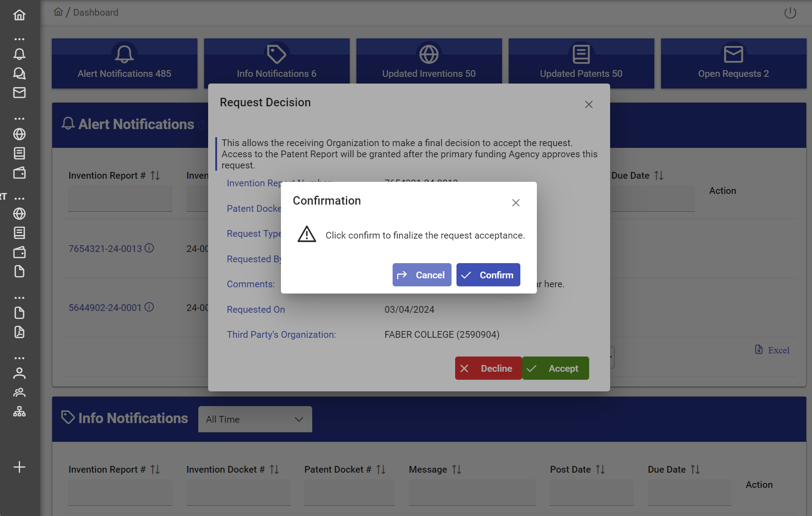The height and width of the screenshot is (516, 812).
Task: Click the chat bubble sidebar icon
Action: click(x=19, y=73)
